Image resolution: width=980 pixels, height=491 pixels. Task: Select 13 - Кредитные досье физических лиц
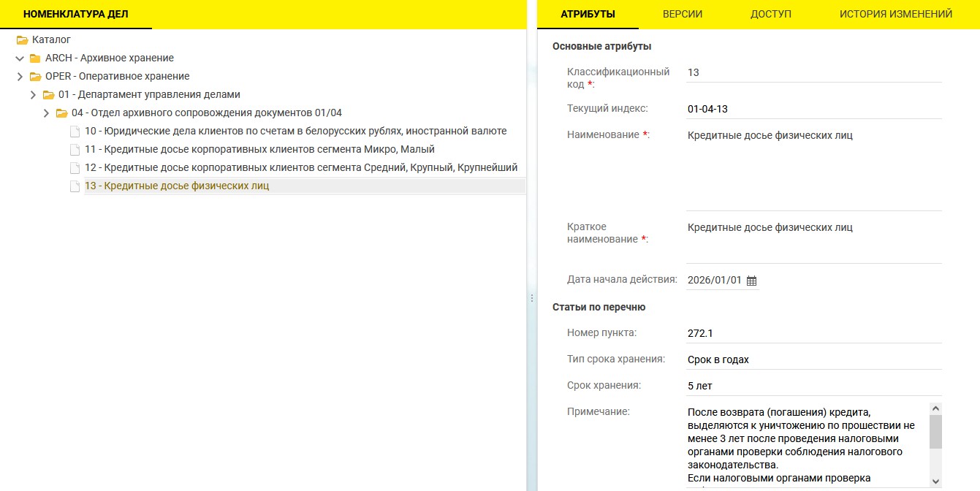point(177,186)
